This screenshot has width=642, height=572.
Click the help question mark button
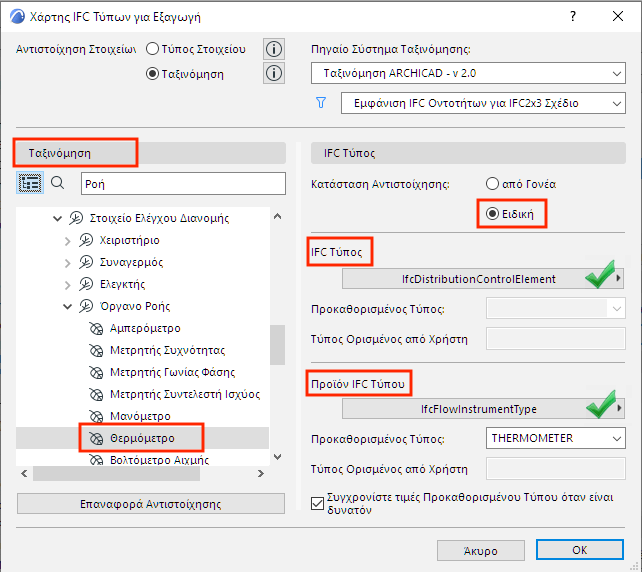click(x=573, y=16)
